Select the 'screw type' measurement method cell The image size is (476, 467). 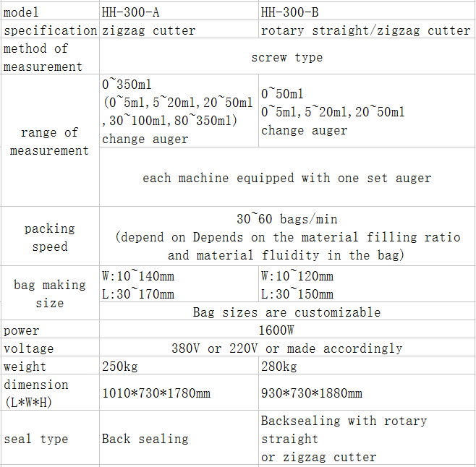(x=286, y=57)
